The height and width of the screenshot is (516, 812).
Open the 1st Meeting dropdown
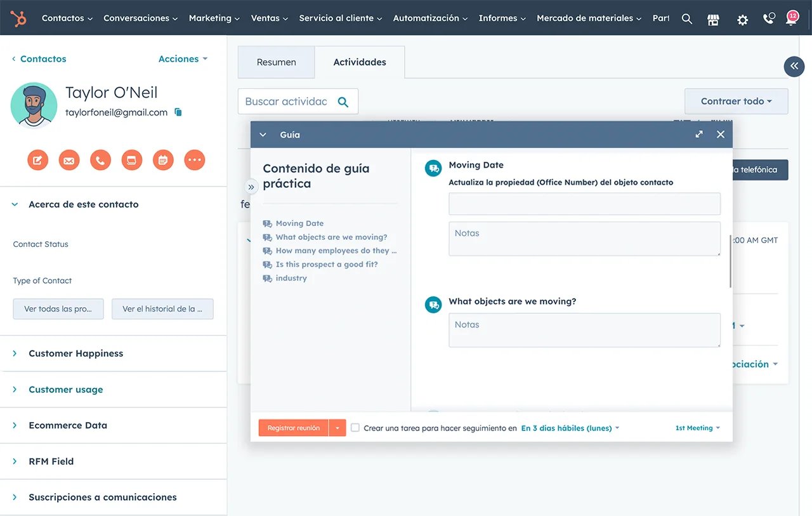698,428
